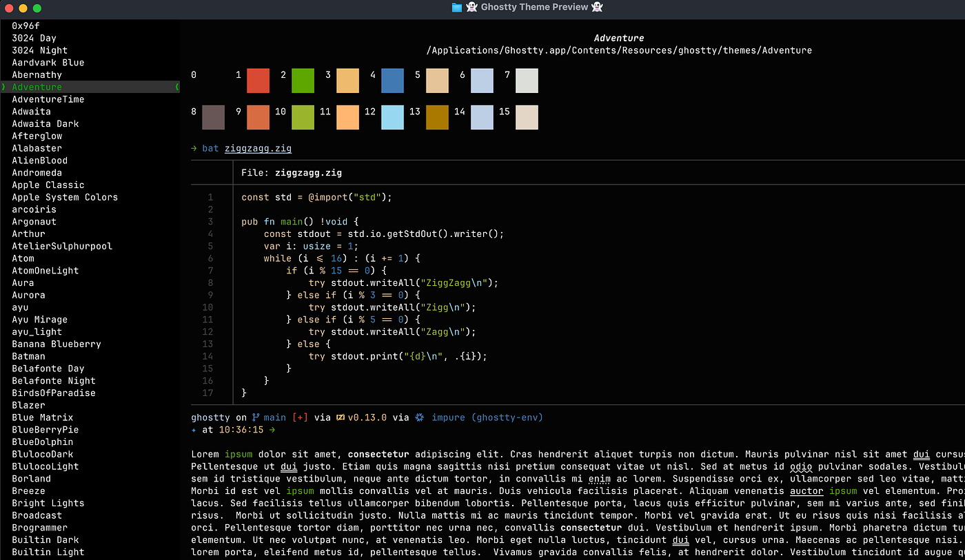Screen dimensions: 965x560
Task: Pick the blue color swatch 4
Action: (392, 81)
